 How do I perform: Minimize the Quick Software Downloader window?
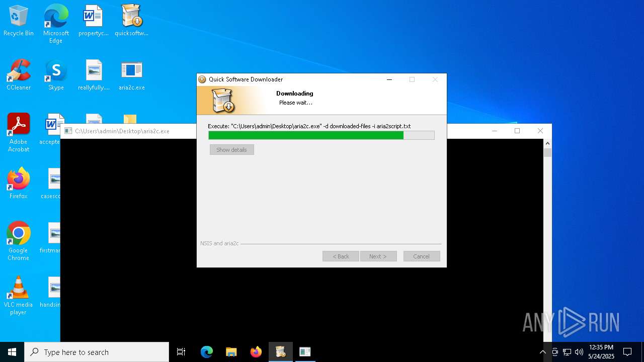coord(389,79)
